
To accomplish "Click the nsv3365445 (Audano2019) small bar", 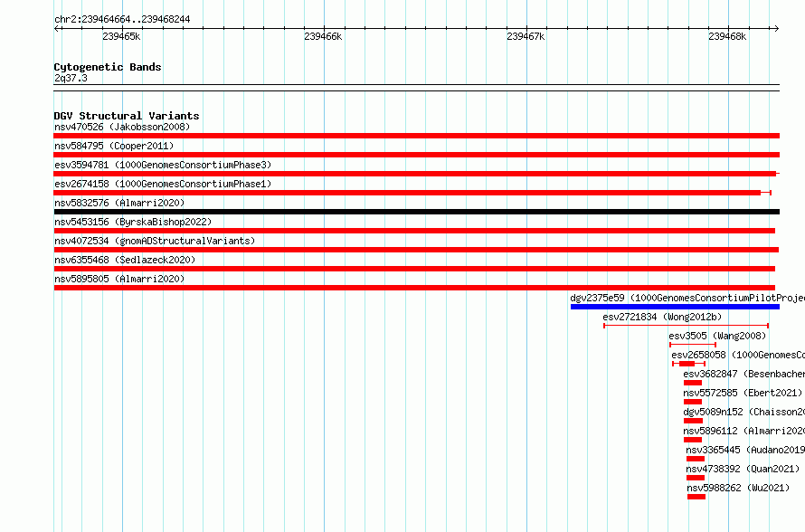I will tap(696, 459).
